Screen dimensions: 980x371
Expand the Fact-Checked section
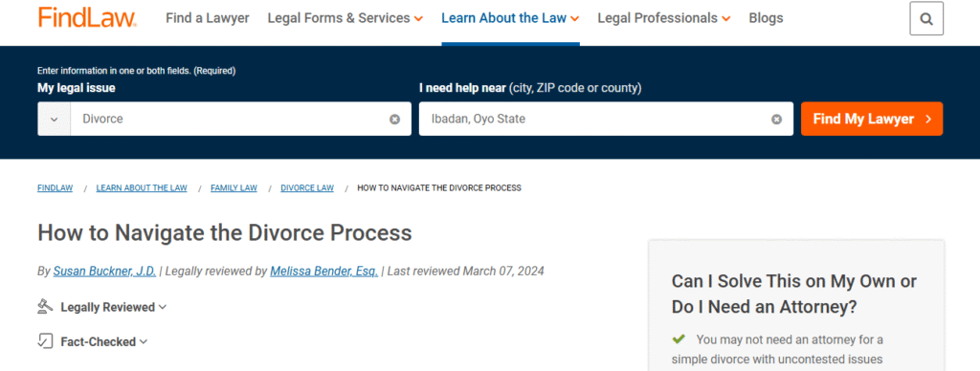pos(103,341)
